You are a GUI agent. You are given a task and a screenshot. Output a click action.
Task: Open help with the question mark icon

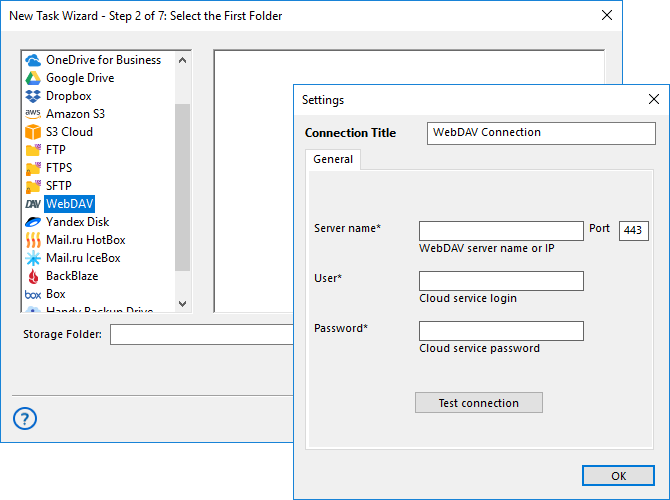point(25,418)
